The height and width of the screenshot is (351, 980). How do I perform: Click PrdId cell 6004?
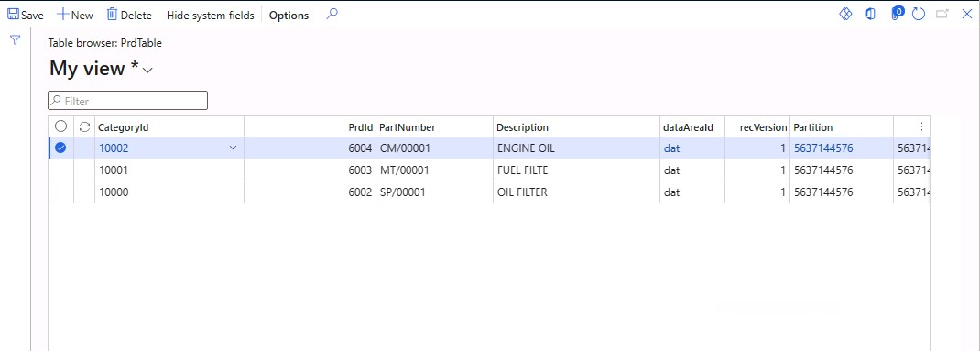point(310,148)
